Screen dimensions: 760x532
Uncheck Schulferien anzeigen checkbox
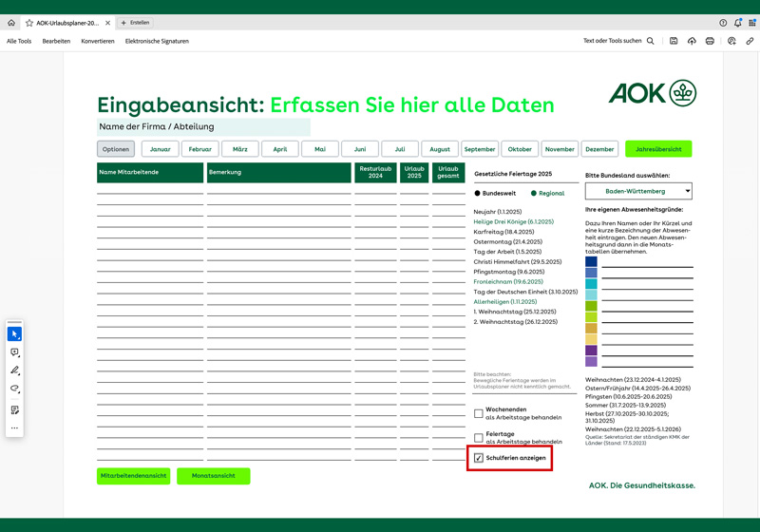(x=479, y=458)
